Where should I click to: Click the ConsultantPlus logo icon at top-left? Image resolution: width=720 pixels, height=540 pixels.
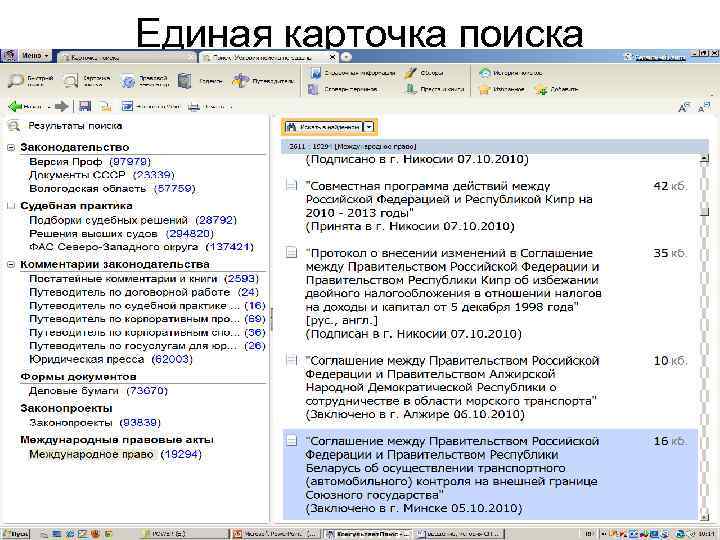point(9,56)
